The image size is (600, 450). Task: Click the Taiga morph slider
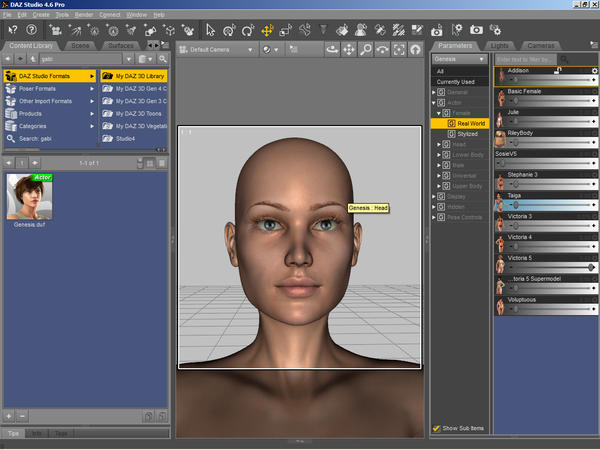pyautogui.click(x=551, y=205)
